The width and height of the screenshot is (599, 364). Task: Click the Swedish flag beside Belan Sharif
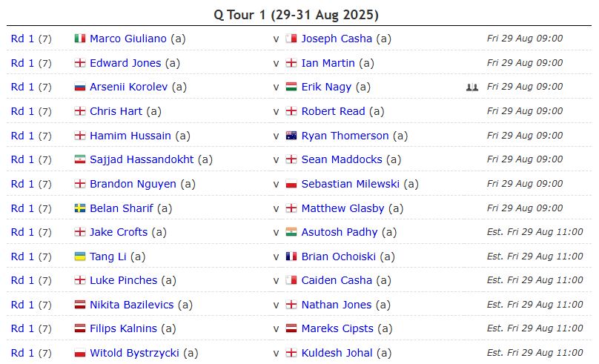(x=80, y=208)
